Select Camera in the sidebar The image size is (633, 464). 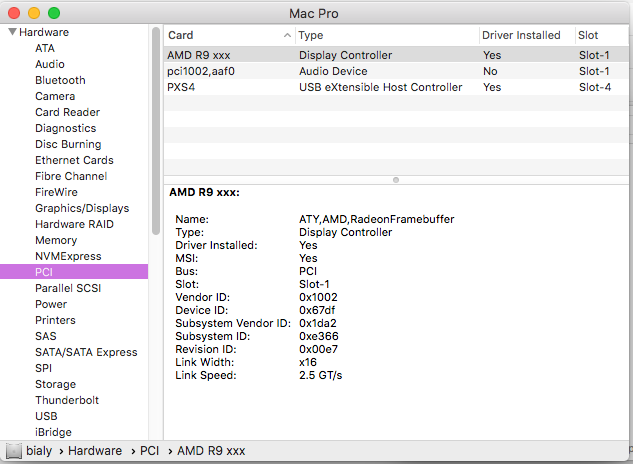55,96
